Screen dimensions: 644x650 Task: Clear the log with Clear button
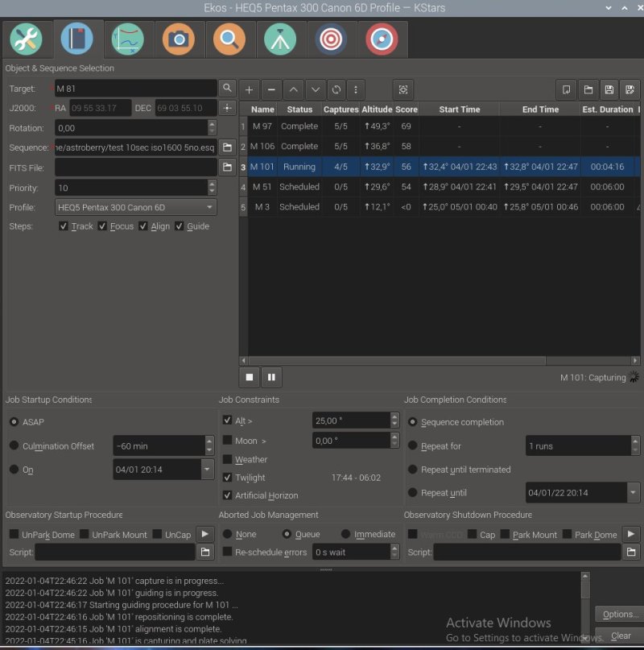[621, 636]
